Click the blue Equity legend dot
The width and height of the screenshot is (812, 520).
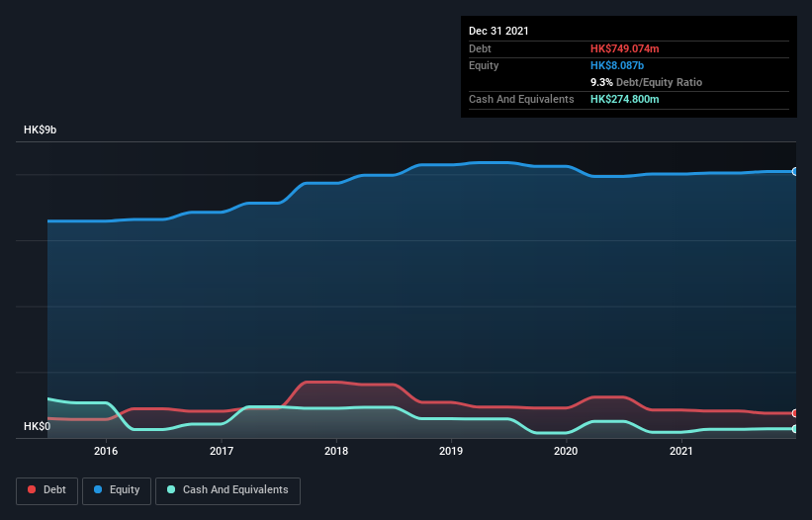click(98, 489)
